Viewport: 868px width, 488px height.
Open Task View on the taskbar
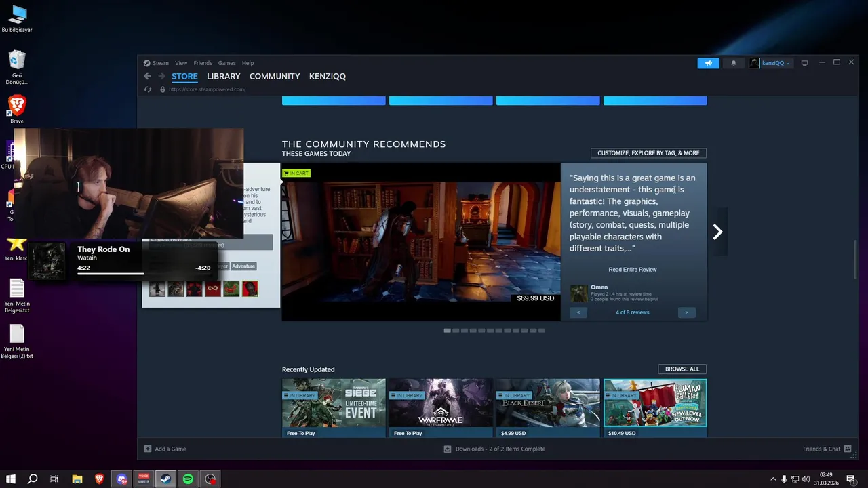pyautogui.click(x=54, y=479)
